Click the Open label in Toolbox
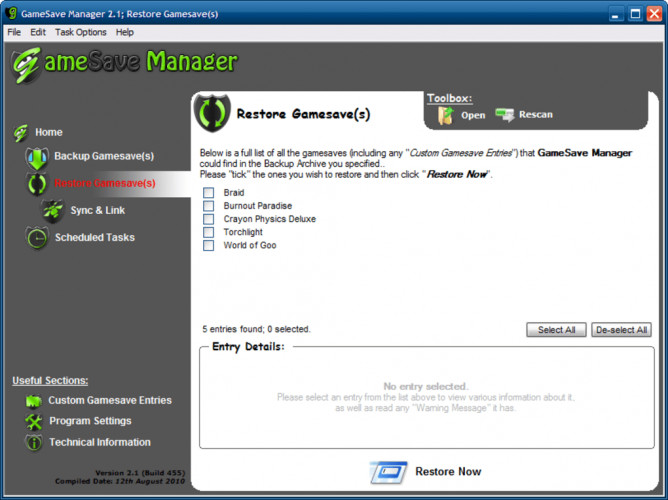Image resolution: width=668 pixels, height=500 pixels. [473, 115]
